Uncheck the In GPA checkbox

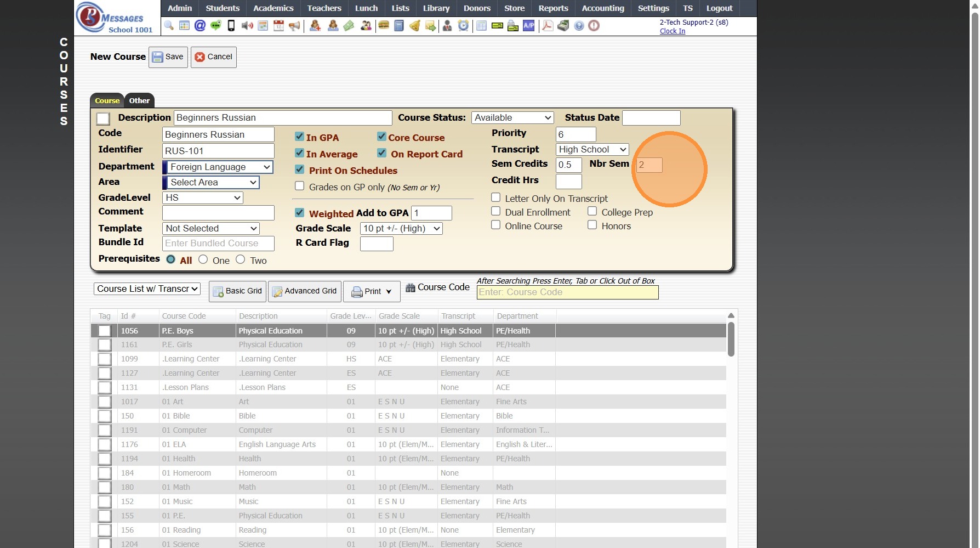point(300,137)
